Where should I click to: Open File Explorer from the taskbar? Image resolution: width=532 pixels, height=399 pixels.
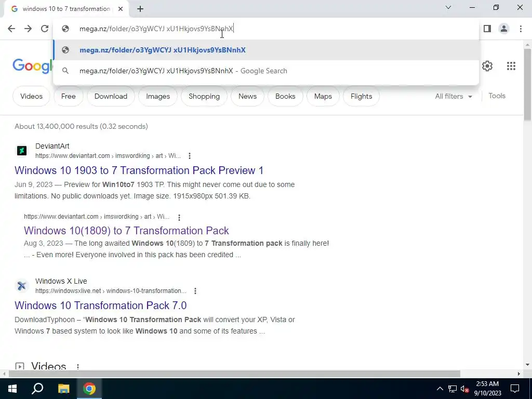(x=63, y=389)
